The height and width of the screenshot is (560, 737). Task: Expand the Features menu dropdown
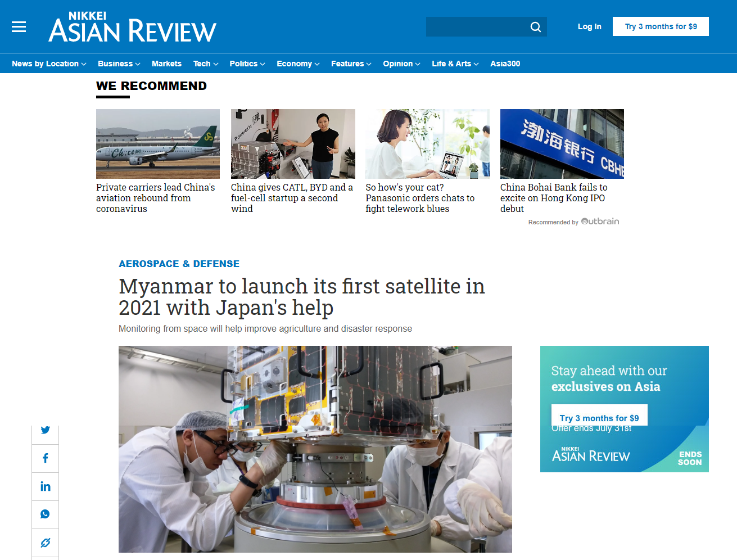click(351, 64)
